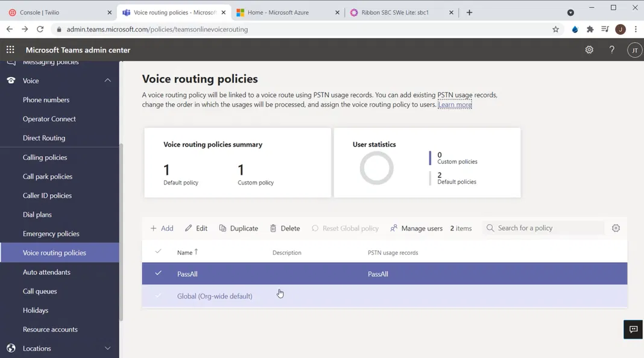Viewport: 644px width, 358px height.
Task: Open the feedback chat icon
Action: tap(633, 329)
